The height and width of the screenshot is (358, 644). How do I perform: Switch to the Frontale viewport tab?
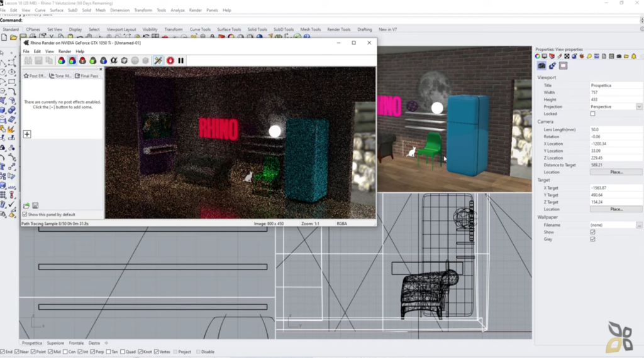[x=76, y=343]
